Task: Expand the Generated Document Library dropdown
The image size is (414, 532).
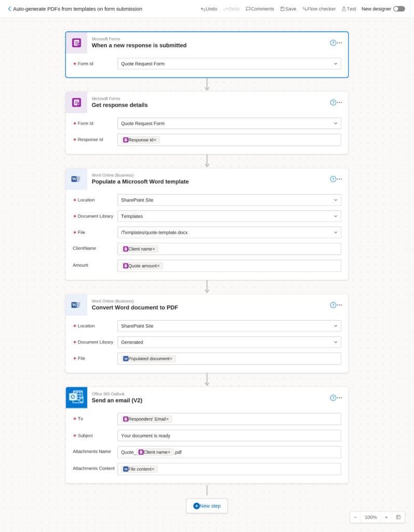Action: tap(335, 342)
